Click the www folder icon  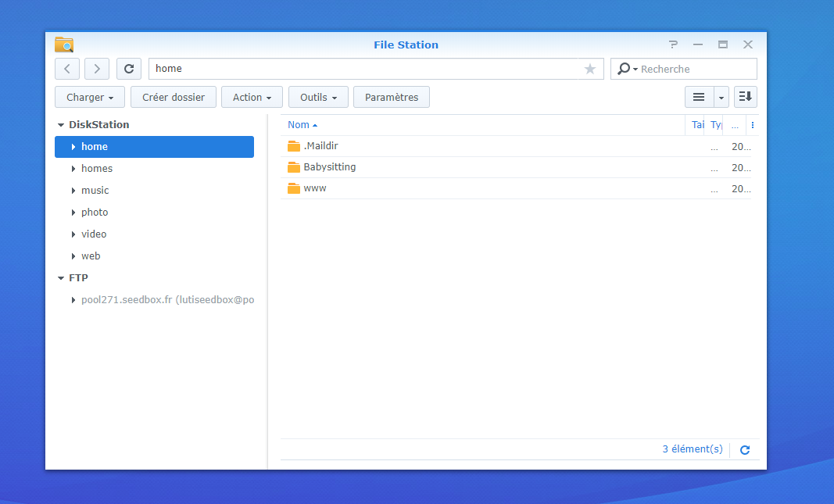click(x=294, y=188)
